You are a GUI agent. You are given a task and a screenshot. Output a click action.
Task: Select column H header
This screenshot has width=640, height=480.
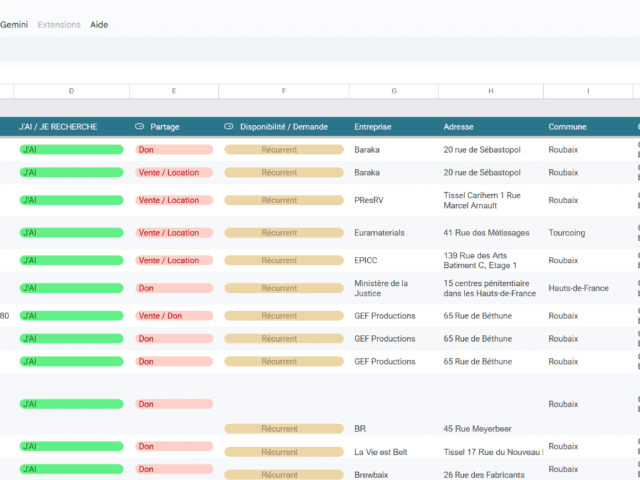pyautogui.click(x=491, y=91)
